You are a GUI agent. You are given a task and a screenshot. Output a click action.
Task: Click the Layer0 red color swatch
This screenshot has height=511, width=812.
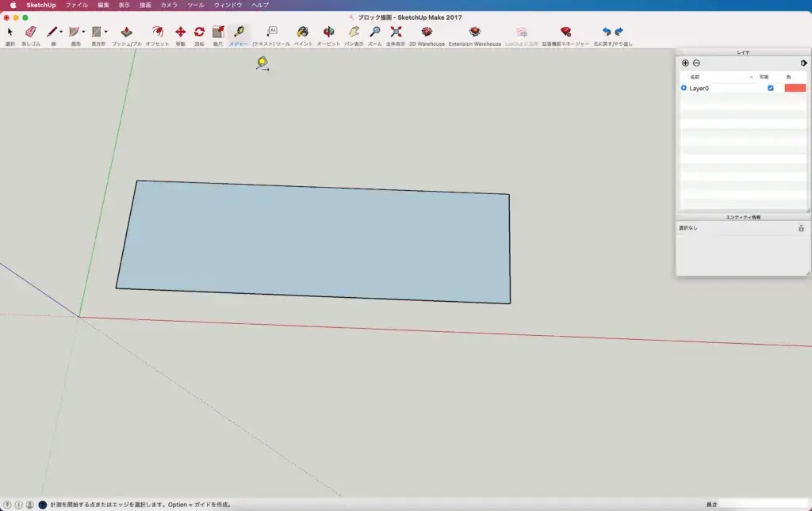pyautogui.click(x=795, y=88)
